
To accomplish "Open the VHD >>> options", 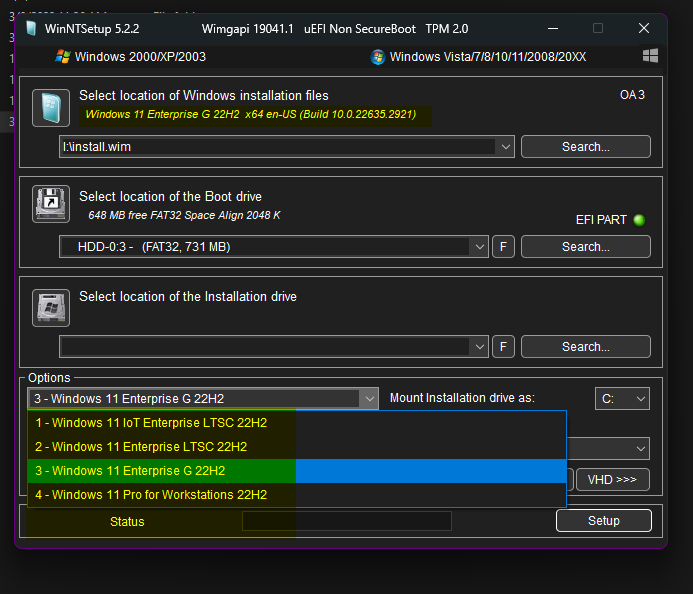I will pos(613,480).
